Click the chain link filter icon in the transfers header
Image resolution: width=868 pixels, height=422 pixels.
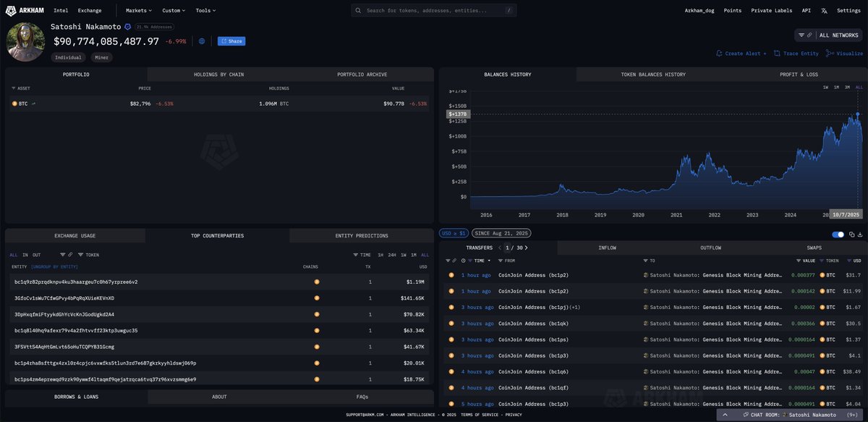(454, 261)
